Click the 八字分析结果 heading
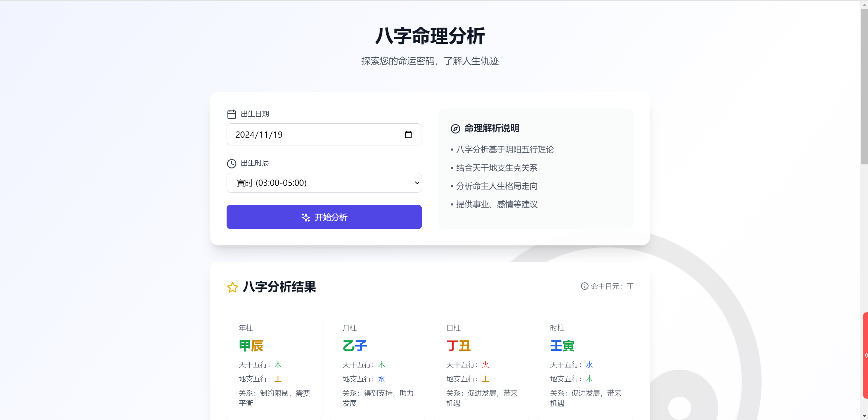This screenshot has height=420, width=868. click(279, 287)
